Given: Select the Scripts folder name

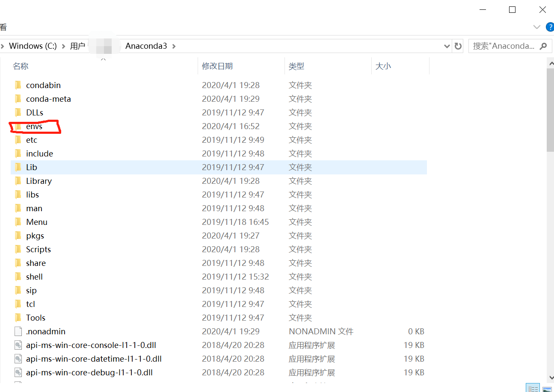Looking at the screenshot, I should [39, 249].
